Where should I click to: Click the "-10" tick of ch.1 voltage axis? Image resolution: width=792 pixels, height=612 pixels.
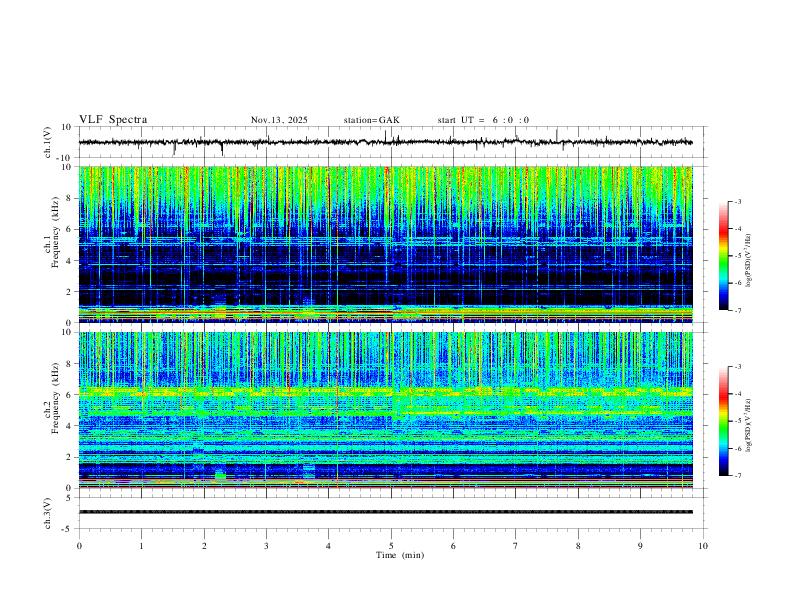(63, 158)
